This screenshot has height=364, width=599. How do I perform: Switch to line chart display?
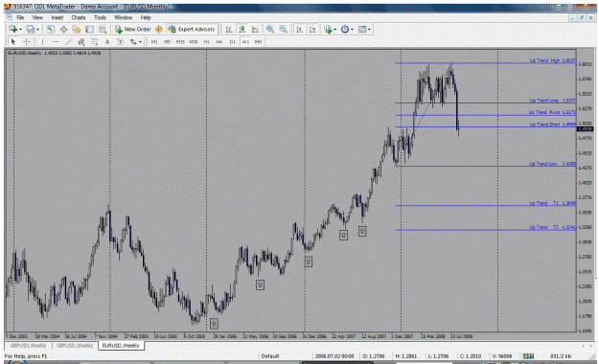click(255, 30)
